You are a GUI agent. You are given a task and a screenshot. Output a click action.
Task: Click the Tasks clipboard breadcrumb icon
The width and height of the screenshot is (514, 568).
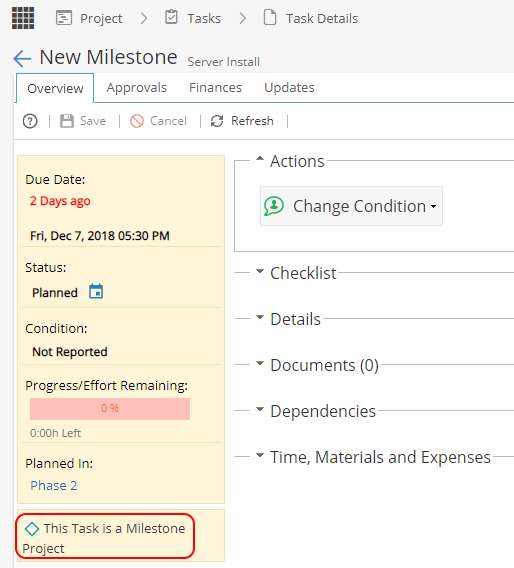tap(171, 17)
